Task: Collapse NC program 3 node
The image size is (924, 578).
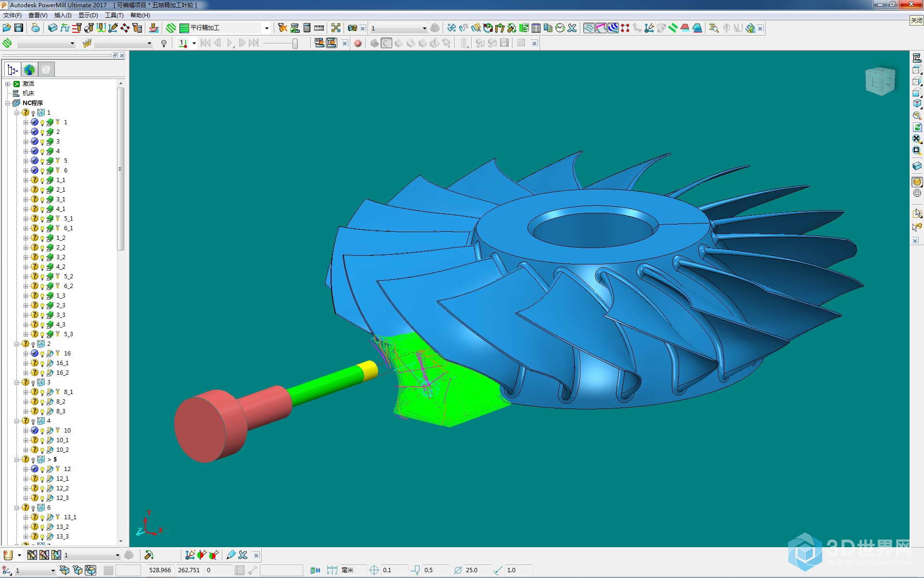Action: click(17, 382)
